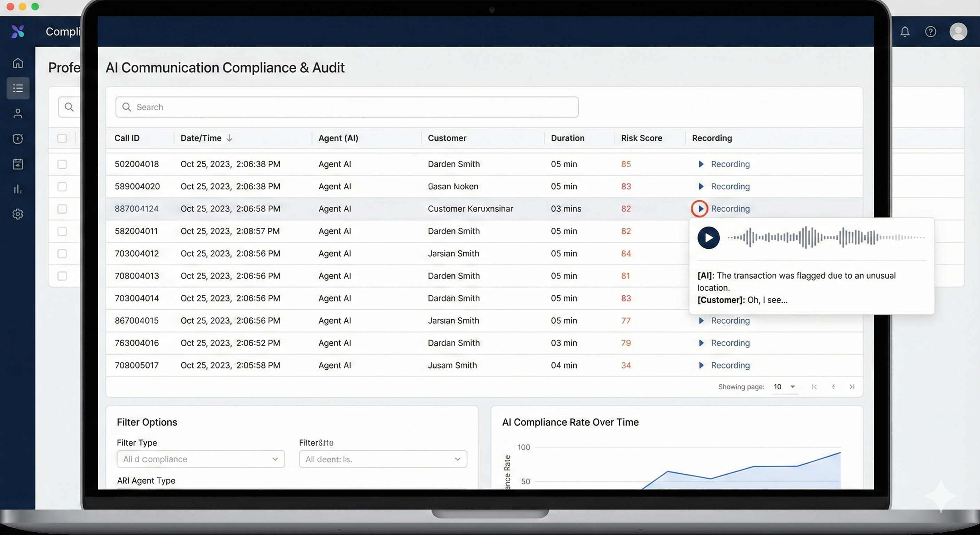Toggle the select-all header checkbox
Image resolution: width=980 pixels, height=535 pixels.
62,138
